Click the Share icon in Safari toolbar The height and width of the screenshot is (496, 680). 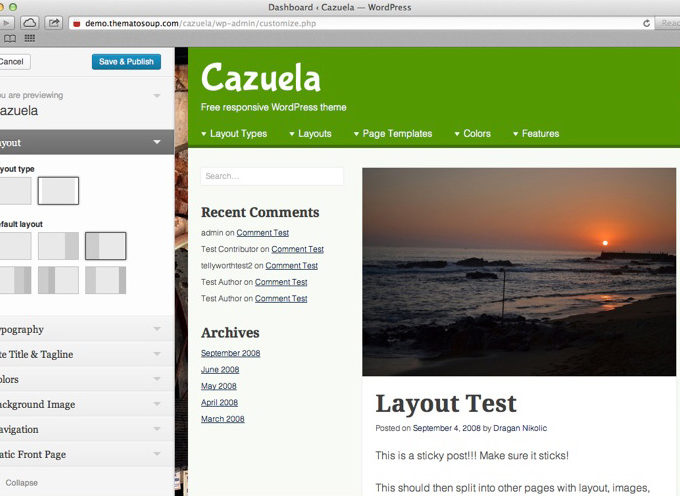(x=53, y=22)
